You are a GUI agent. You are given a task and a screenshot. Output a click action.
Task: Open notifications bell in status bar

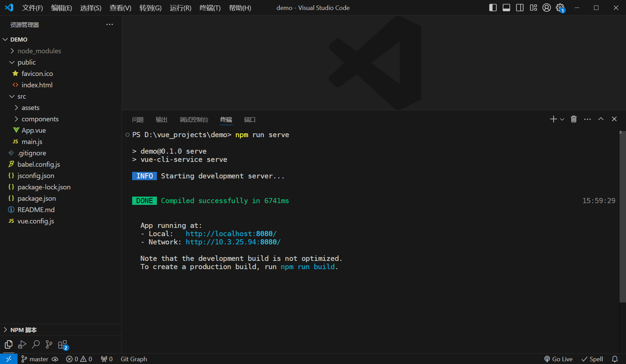[615, 359]
